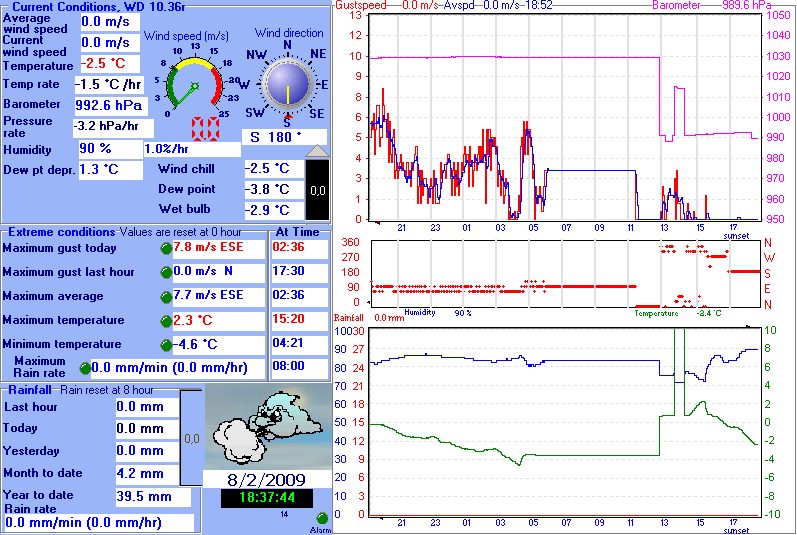Click the 8/2/2009 date display
The height and width of the screenshot is (535, 797).
tap(266, 478)
